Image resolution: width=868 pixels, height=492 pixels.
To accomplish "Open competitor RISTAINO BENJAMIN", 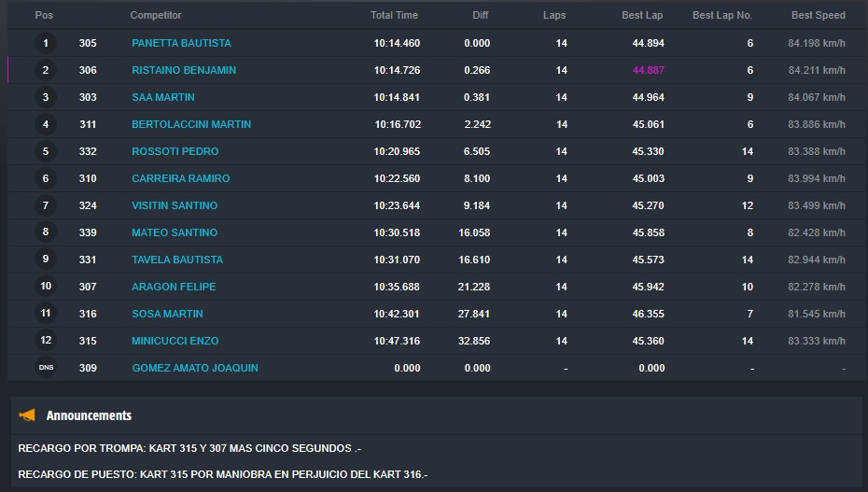I will (x=184, y=70).
